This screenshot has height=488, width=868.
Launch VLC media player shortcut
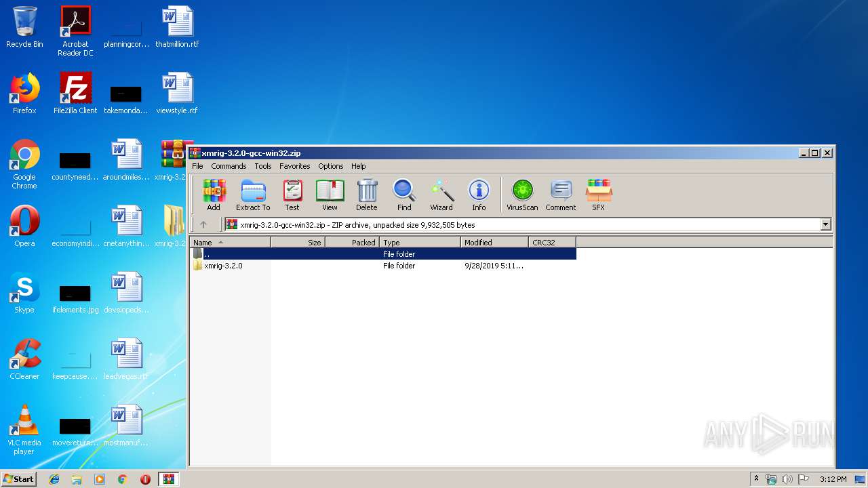click(x=24, y=430)
